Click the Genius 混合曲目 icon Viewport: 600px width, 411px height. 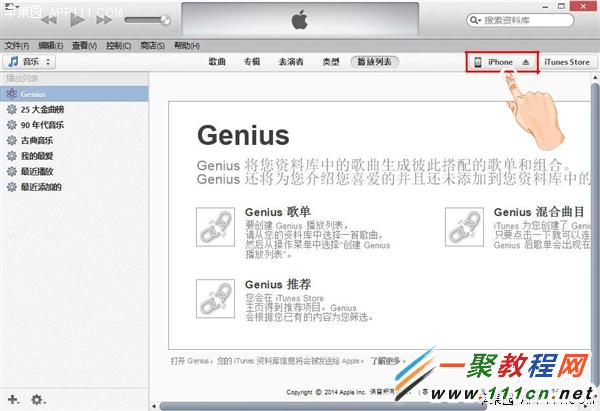[464, 227]
